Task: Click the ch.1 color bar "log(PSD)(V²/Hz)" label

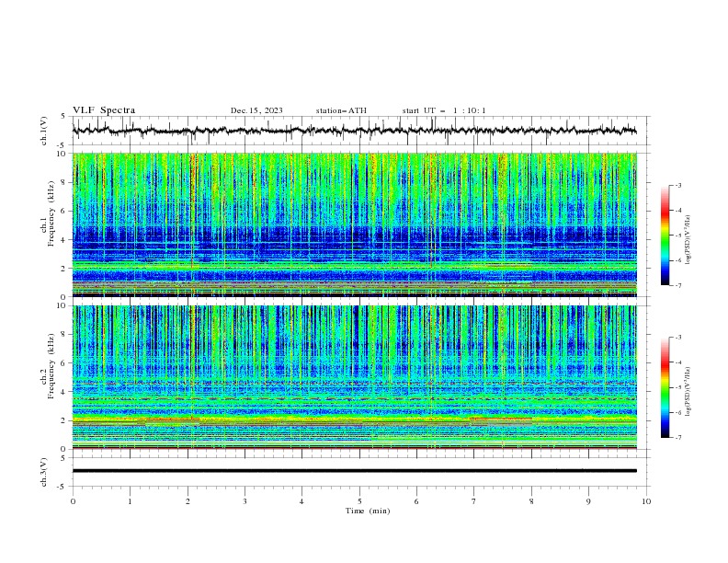Action: [x=688, y=240]
